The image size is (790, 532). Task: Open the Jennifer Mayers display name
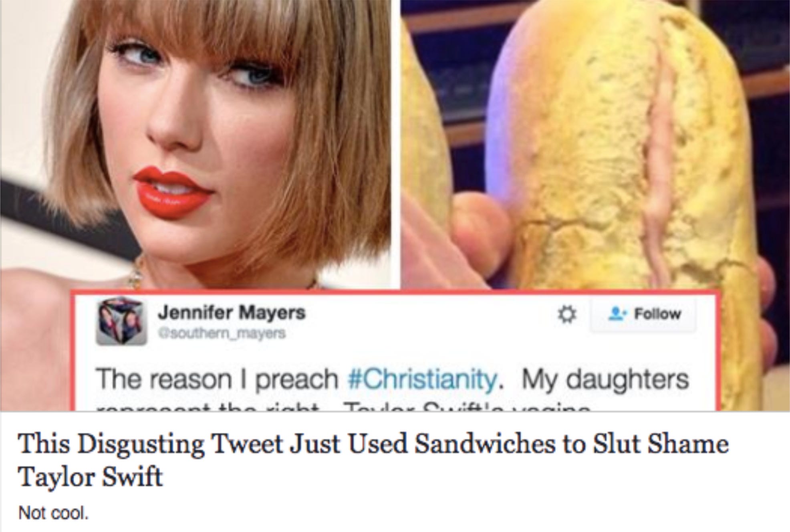click(x=232, y=312)
